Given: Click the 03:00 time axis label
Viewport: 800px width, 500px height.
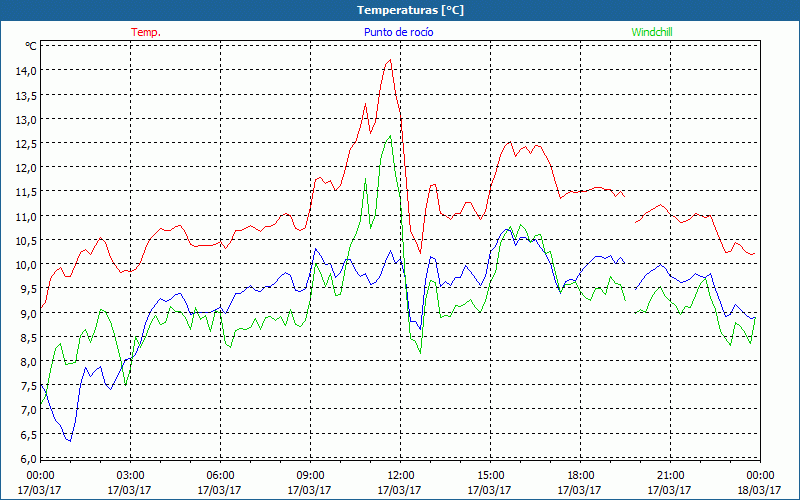Looking at the screenshot, I should click(130, 476).
